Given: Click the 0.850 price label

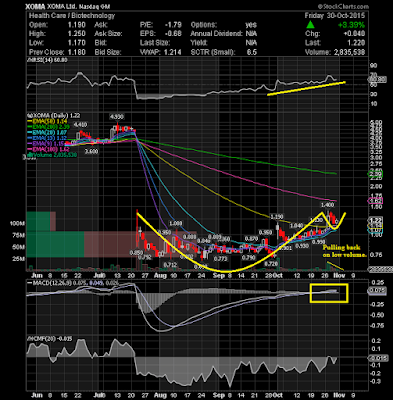Looking at the screenshot, I should (136, 253).
